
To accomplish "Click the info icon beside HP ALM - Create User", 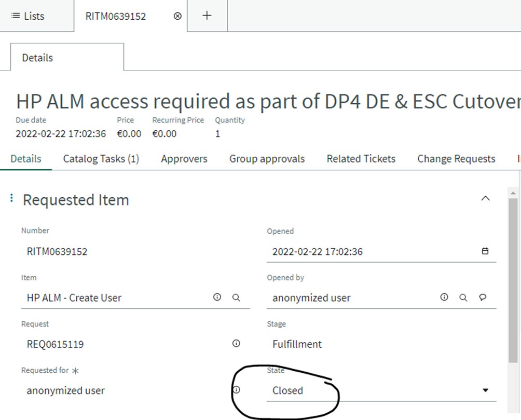I will [217, 297].
